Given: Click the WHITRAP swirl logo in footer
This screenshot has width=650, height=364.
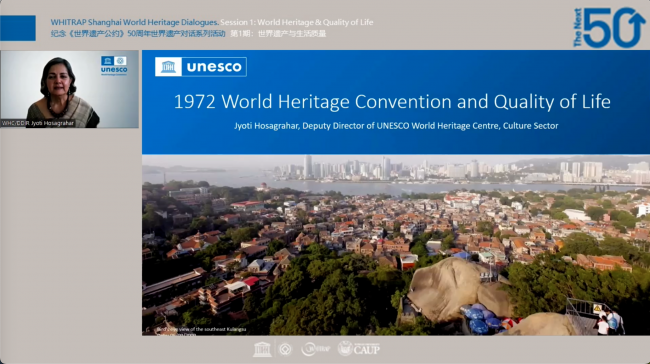Looking at the screenshot, I should (316, 349).
